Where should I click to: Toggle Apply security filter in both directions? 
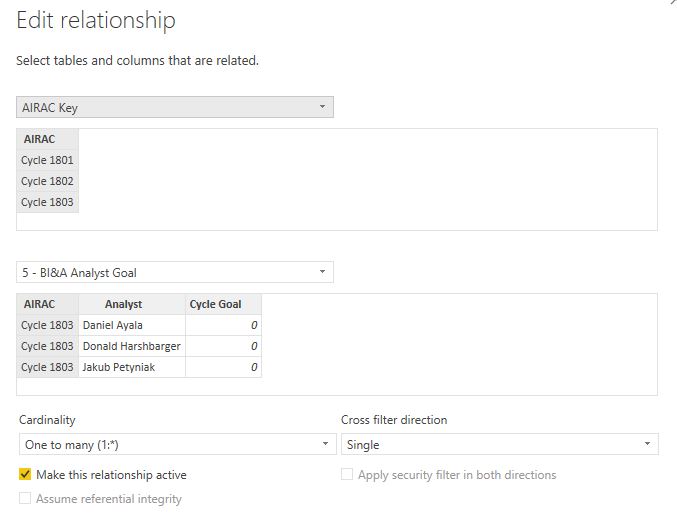point(347,474)
